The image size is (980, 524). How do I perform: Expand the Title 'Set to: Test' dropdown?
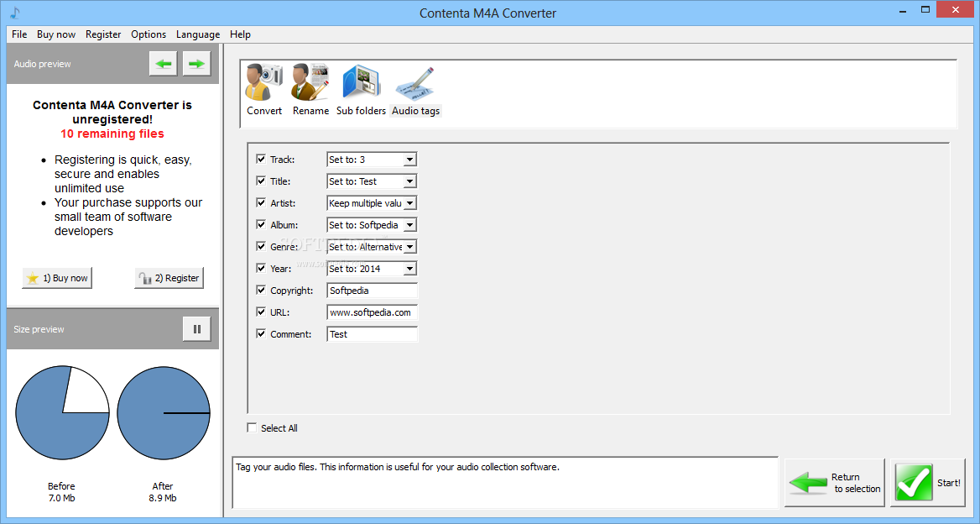409,181
